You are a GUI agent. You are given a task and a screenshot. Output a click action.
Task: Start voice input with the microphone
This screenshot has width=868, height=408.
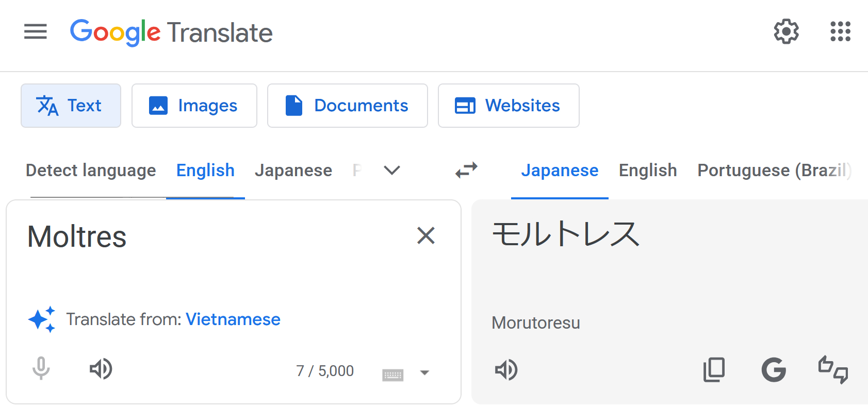pyautogui.click(x=41, y=369)
